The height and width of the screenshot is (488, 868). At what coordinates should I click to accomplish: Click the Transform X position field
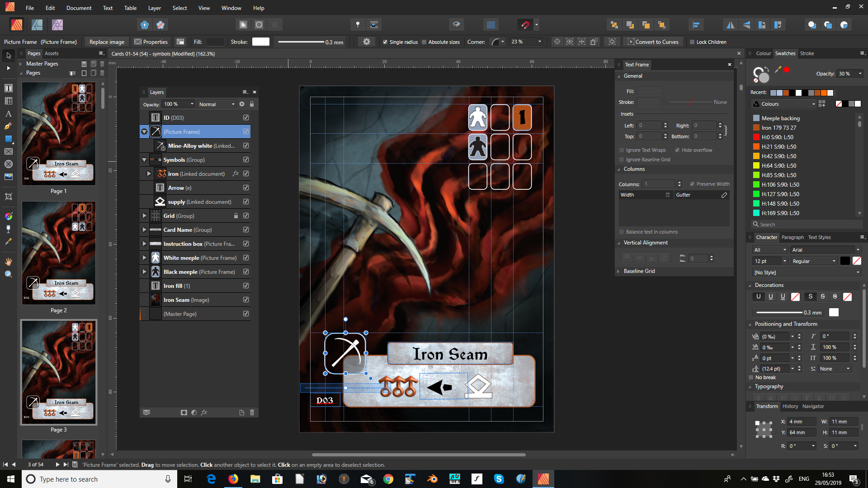point(802,422)
